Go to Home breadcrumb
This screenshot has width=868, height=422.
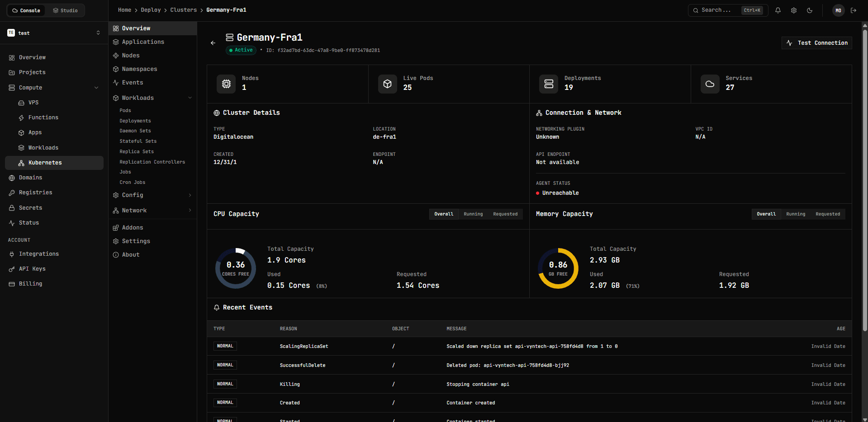124,10
